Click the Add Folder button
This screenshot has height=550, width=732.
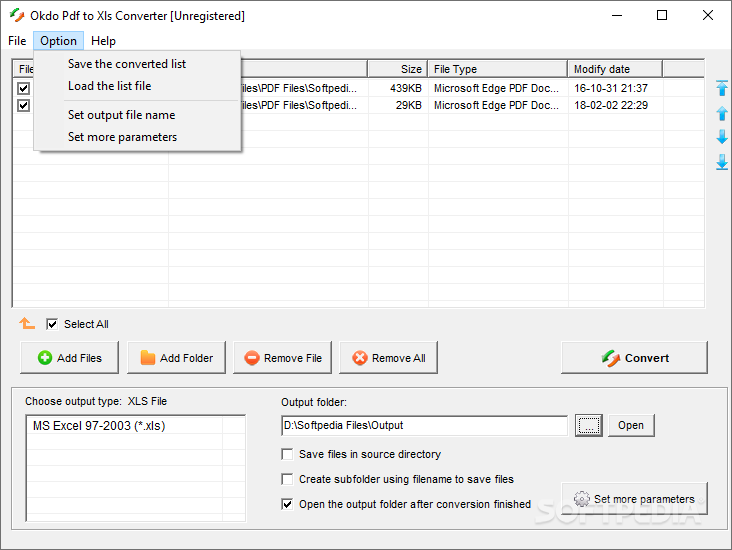pyautogui.click(x=176, y=358)
